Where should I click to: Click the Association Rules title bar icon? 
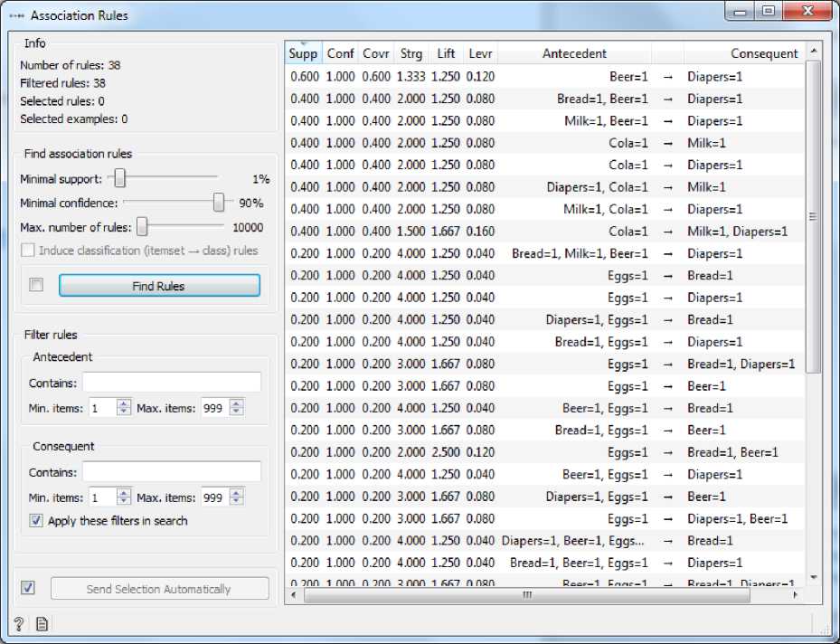tap(15, 15)
